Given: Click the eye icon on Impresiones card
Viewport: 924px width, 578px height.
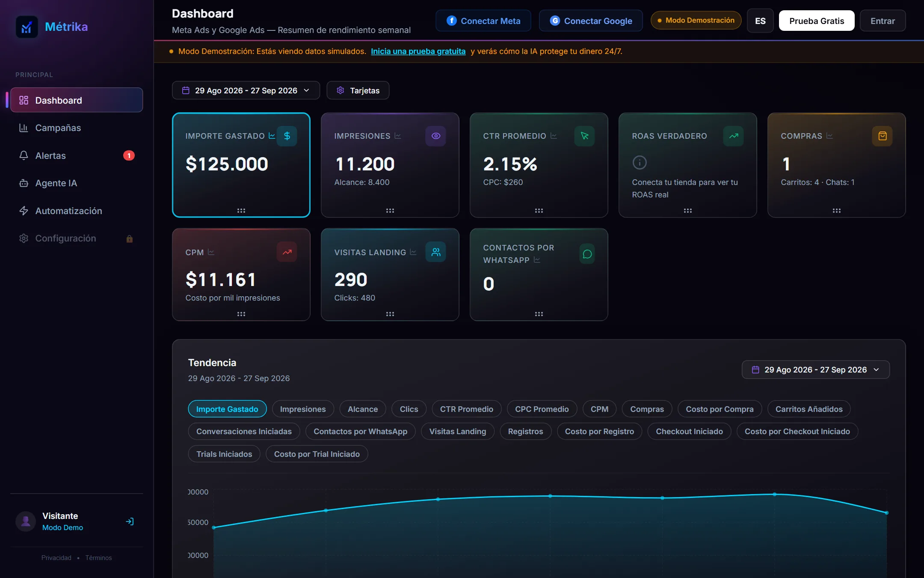Looking at the screenshot, I should (436, 136).
